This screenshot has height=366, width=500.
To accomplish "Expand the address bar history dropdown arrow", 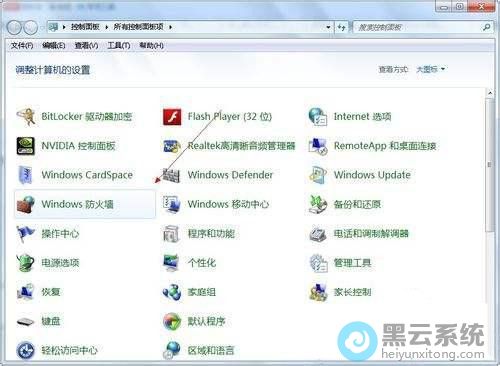I will [328, 27].
